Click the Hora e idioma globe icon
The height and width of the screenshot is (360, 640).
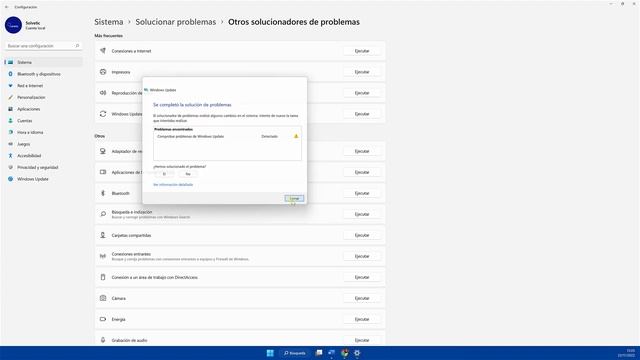pyautogui.click(x=11, y=132)
